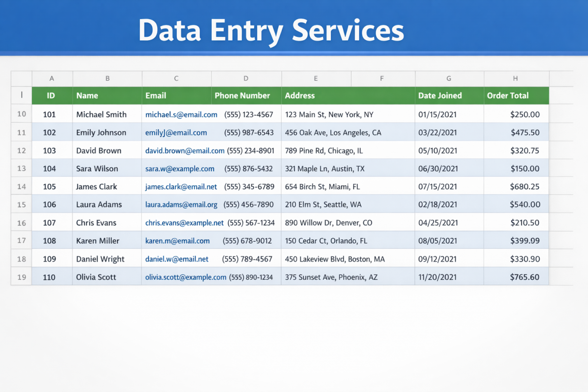588x392 pixels.
Task: Select row 10 header number
Action: (22, 115)
